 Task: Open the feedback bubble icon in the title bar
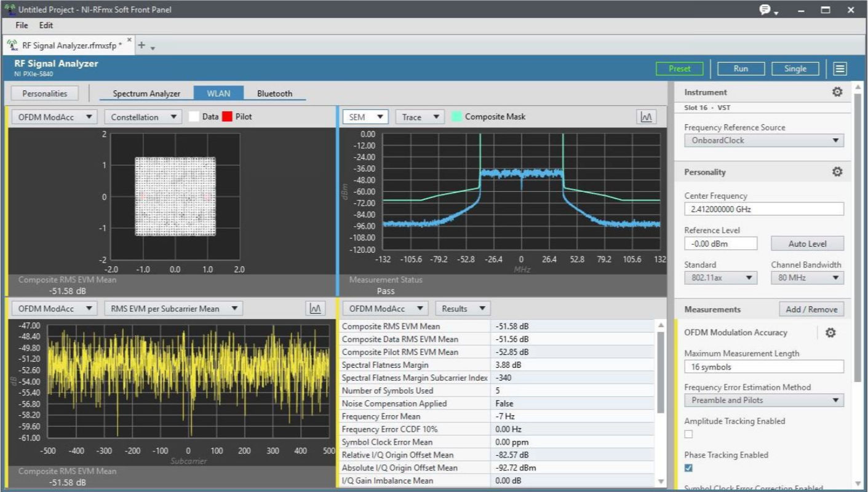click(x=763, y=9)
